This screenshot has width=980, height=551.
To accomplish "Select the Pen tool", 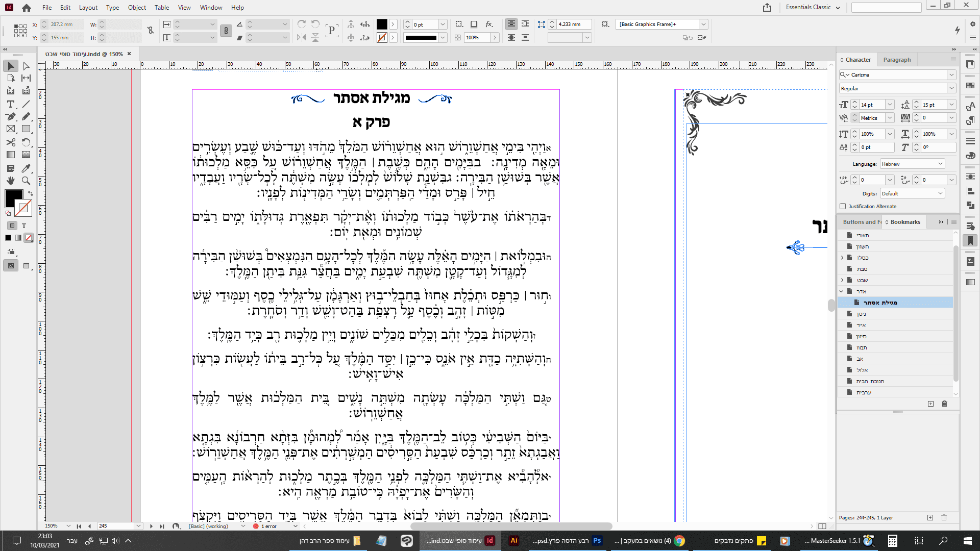I will [10, 117].
